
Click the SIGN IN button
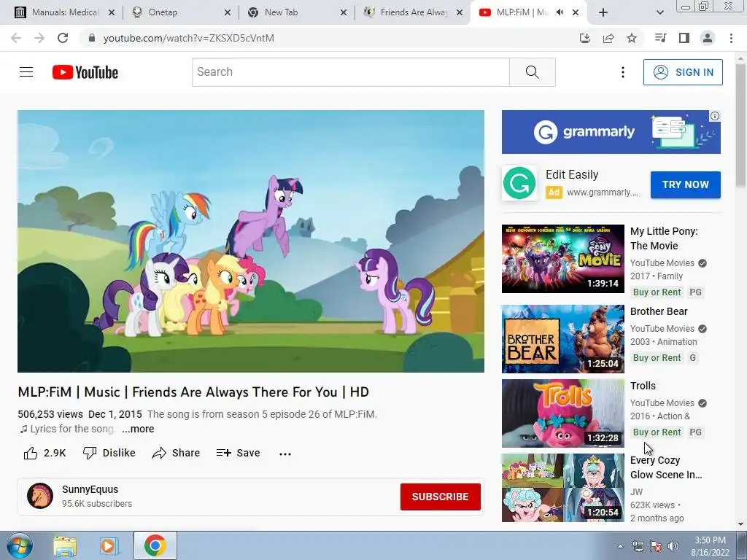coord(683,72)
